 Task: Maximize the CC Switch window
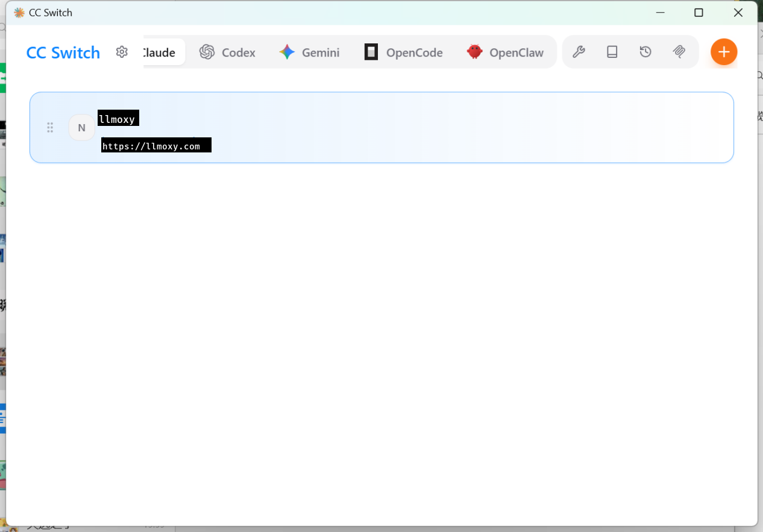pos(699,13)
